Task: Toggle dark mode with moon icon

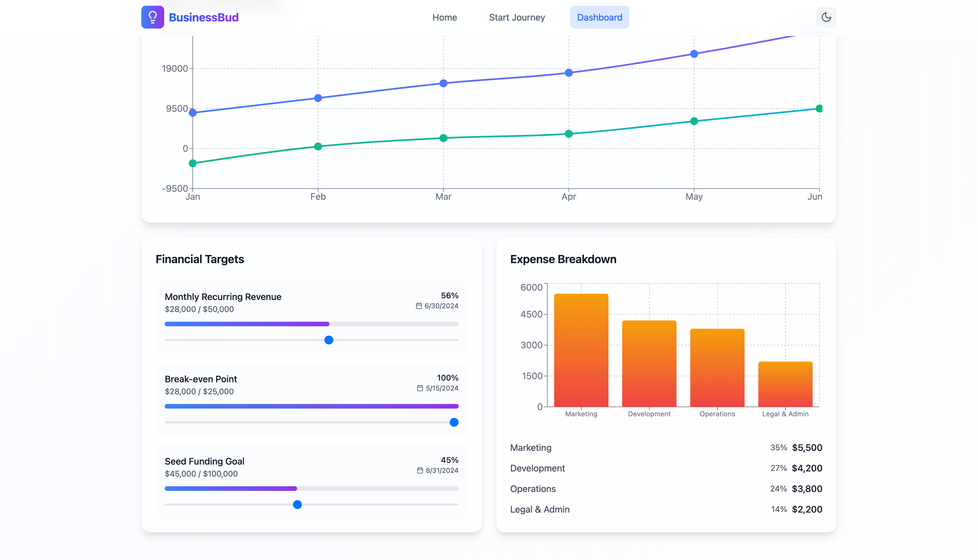Action: click(x=826, y=17)
